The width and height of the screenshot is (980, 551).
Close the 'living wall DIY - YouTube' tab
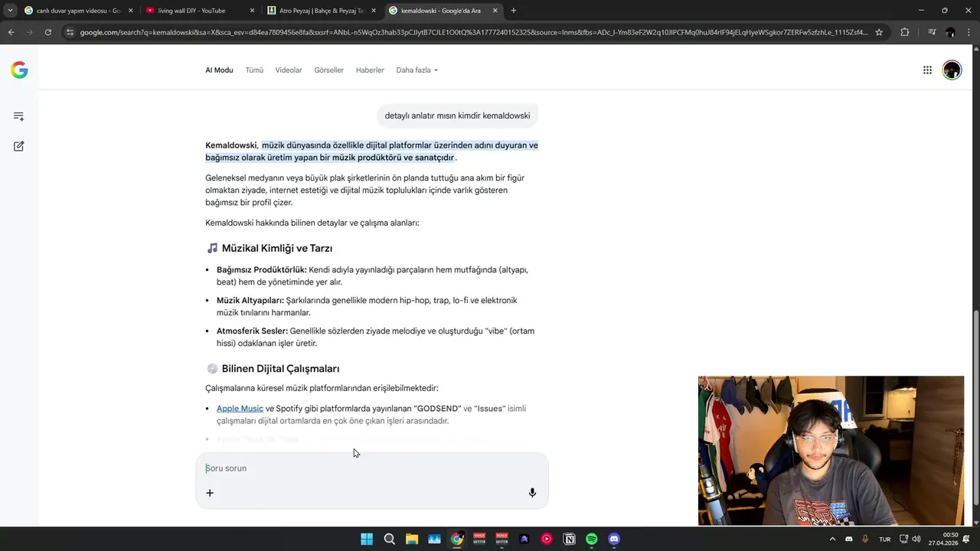[x=252, y=11]
